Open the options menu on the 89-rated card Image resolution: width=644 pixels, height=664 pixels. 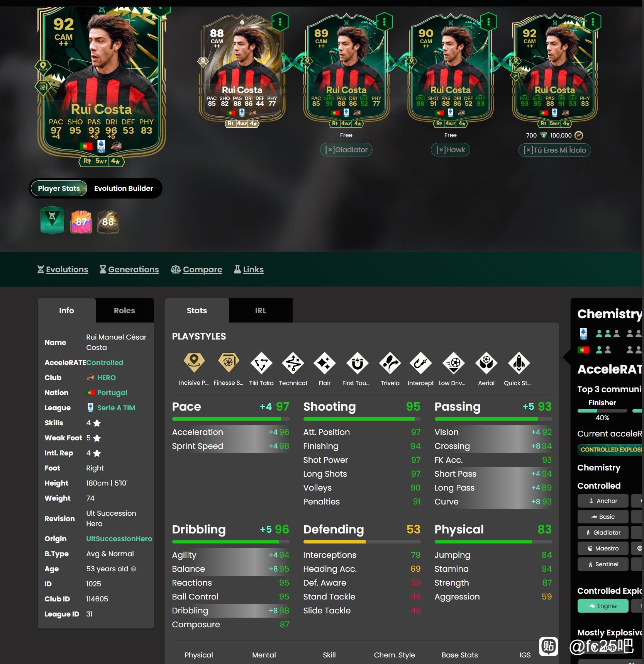point(384,22)
